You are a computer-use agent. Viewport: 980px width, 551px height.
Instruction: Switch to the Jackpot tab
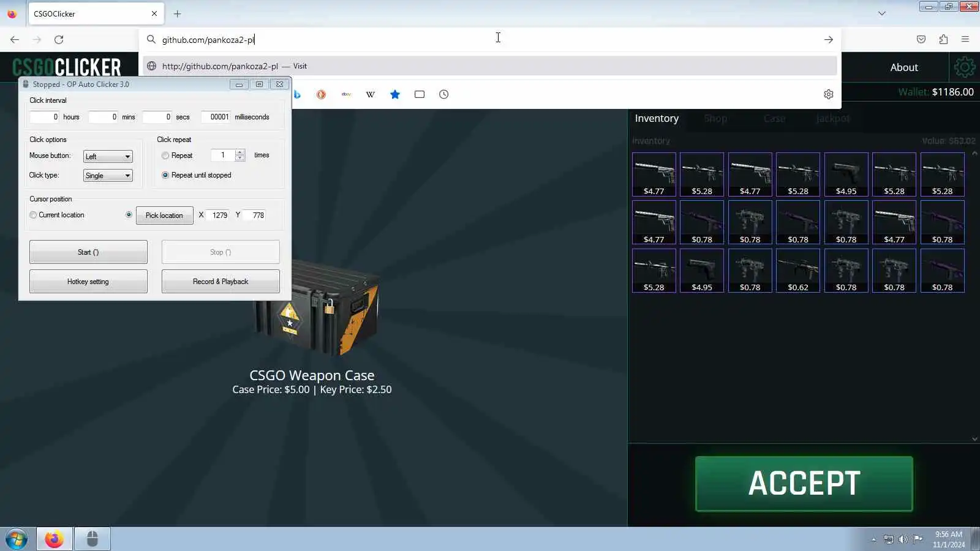[x=833, y=118]
